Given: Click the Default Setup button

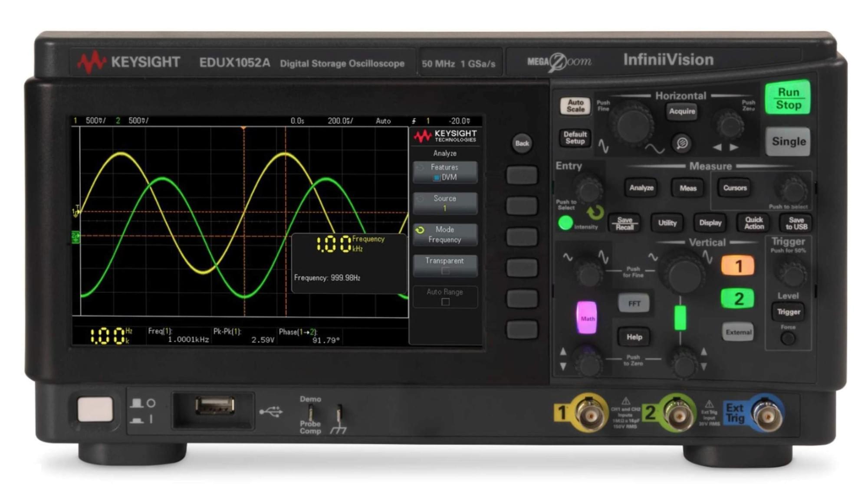Looking at the screenshot, I should coord(575,138).
